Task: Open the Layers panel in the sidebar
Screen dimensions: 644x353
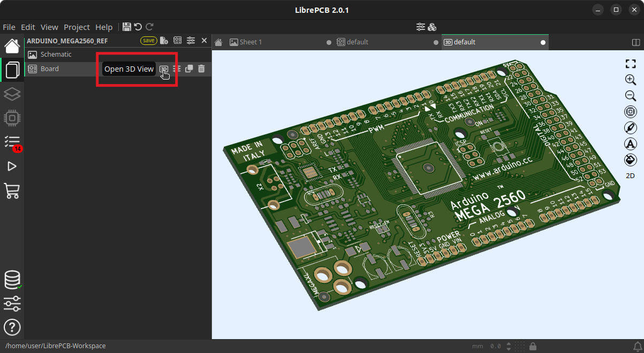Action: tap(12, 94)
